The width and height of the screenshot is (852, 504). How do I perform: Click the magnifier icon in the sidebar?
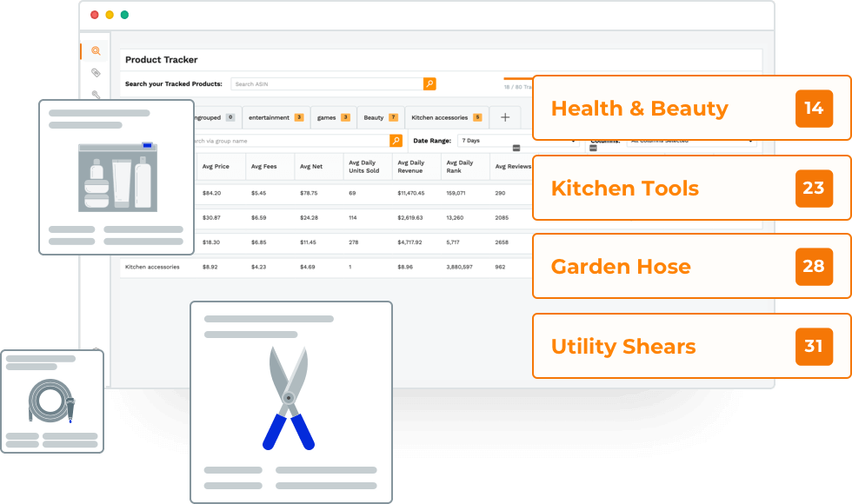pos(96,51)
